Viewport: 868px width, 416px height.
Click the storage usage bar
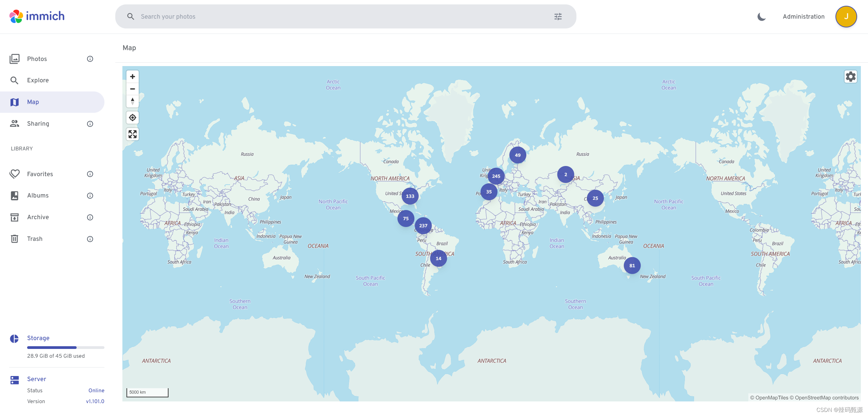[x=65, y=348]
